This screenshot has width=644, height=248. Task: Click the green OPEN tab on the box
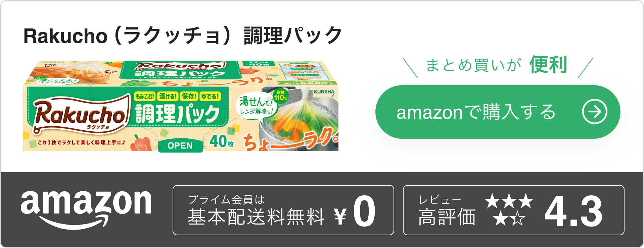180,146
